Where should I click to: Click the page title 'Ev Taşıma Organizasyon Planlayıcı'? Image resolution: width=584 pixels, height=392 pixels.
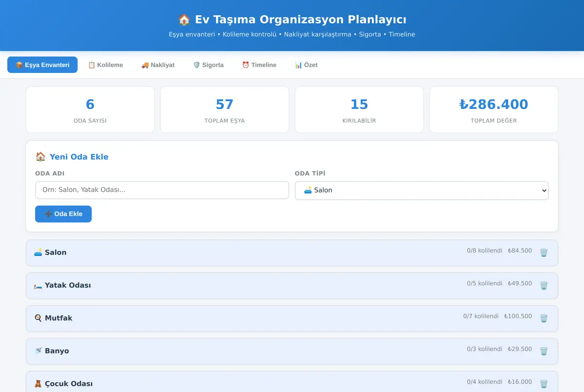[x=292, y=19]
